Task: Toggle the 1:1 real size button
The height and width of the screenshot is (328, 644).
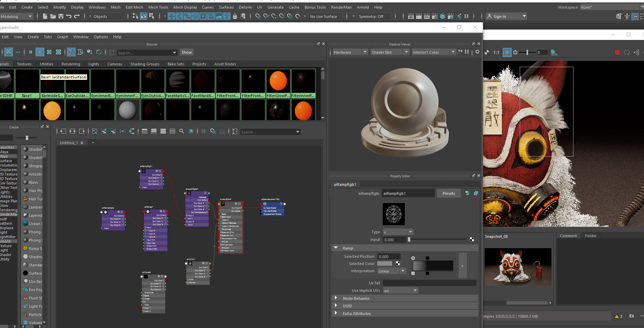Action: pos(496,52)
